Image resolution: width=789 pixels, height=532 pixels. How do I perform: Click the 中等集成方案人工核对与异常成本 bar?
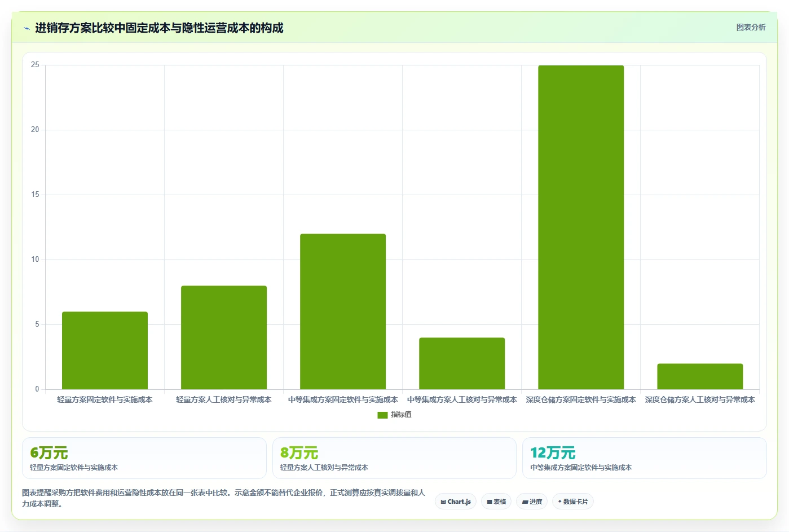point(462,363)
